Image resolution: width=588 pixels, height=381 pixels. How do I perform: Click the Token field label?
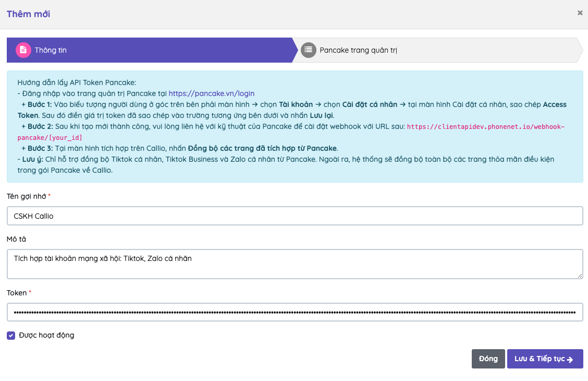pyautogui.click(x=16, y=293)
